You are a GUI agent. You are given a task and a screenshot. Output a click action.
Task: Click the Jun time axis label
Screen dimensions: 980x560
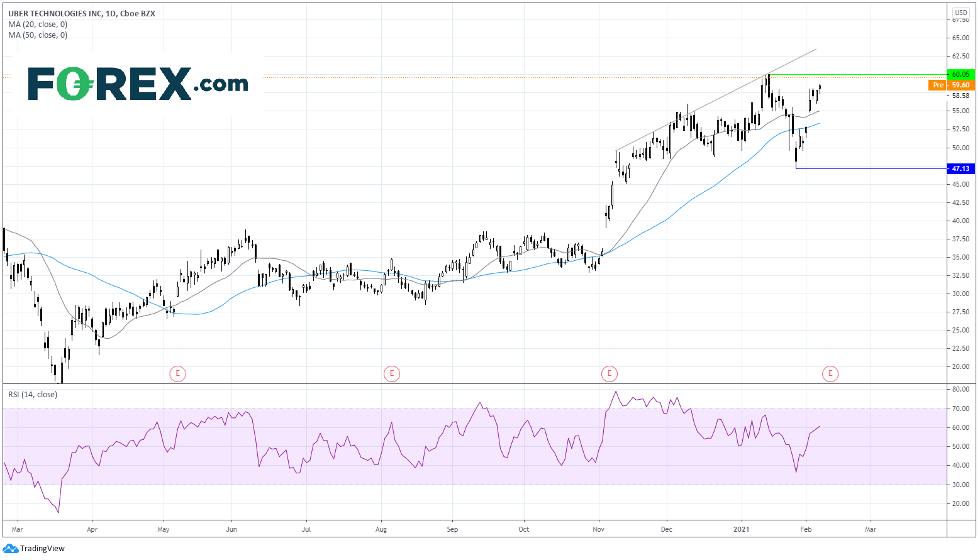click(231, 529)
